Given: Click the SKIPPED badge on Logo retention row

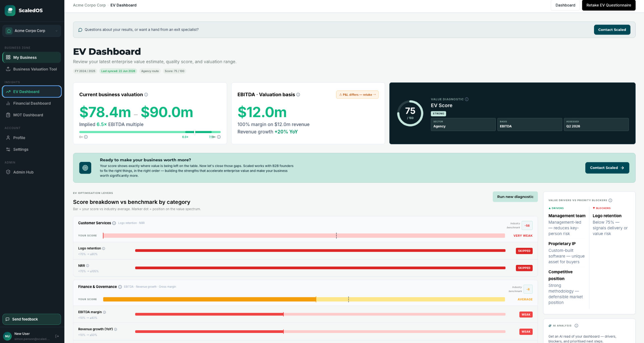Looking at the screenshot, I should [524, 251].
